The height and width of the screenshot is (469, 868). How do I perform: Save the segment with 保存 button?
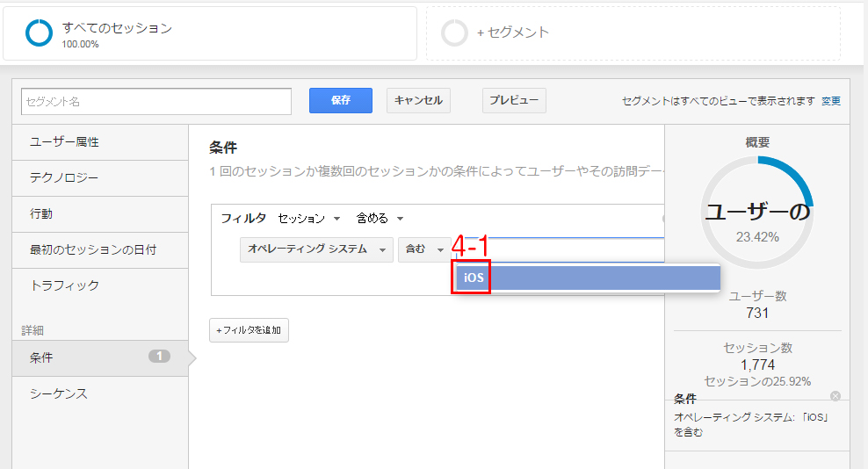[341, 100]
